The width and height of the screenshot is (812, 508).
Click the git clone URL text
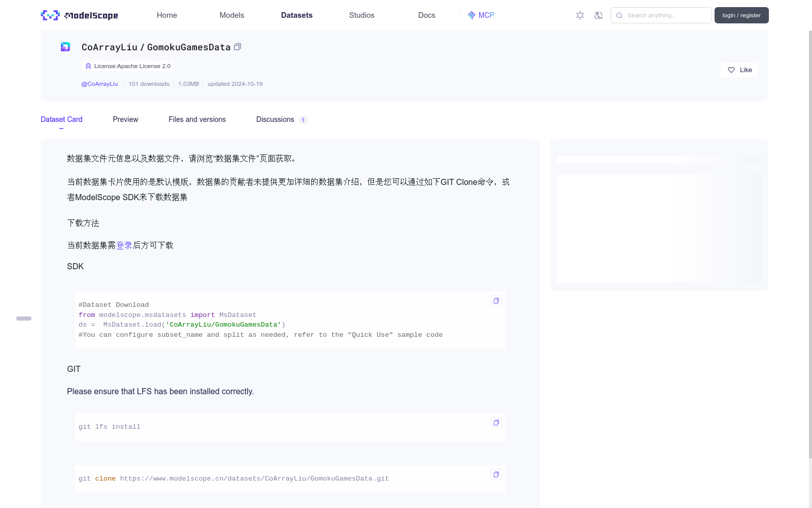point(254,479)
